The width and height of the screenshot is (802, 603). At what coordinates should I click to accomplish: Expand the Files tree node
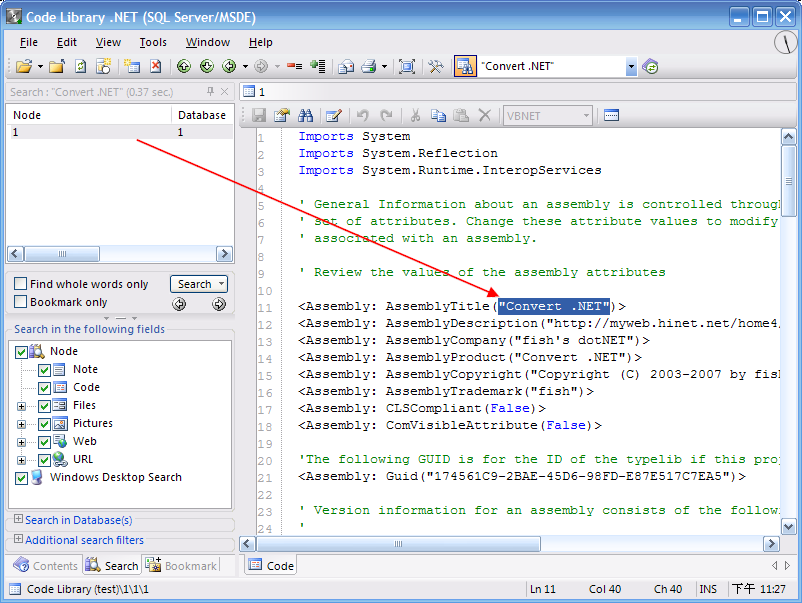pos(21,407)
